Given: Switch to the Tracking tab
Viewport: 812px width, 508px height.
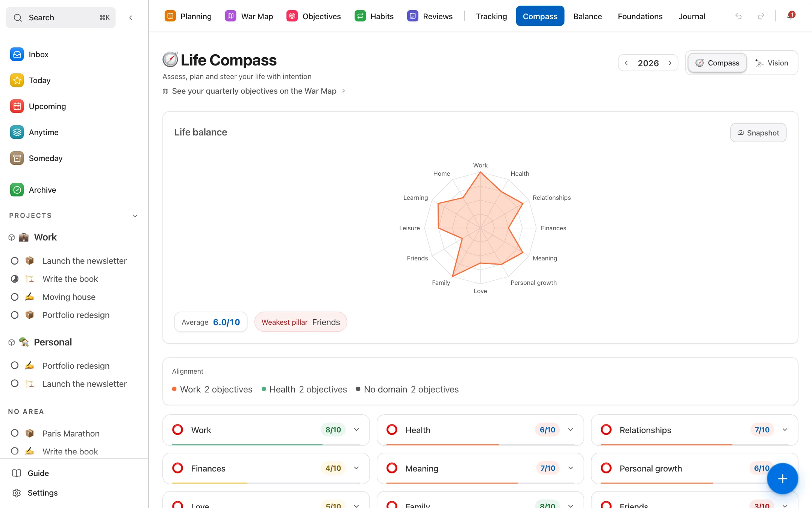Looking at the screenshot, I should point(491,16).
